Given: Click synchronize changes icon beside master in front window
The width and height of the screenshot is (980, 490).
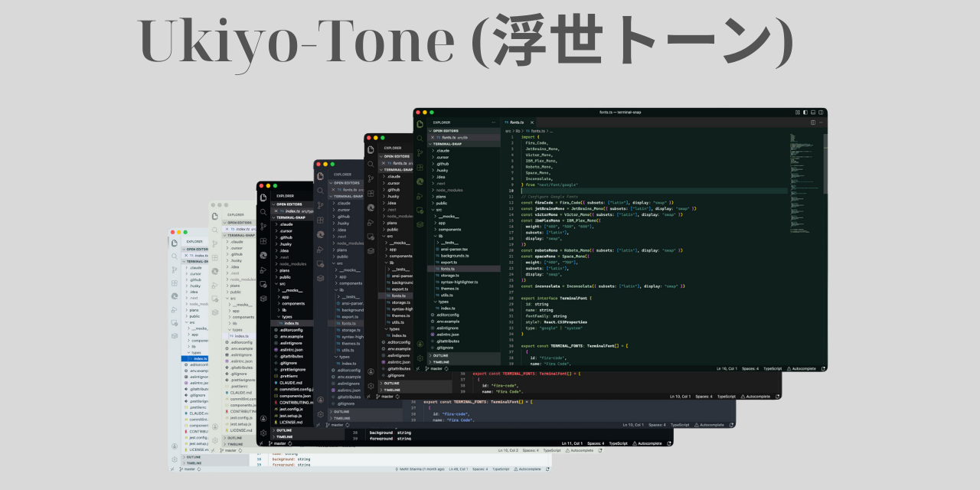Looking at the screenshot, I should (446, 368).
